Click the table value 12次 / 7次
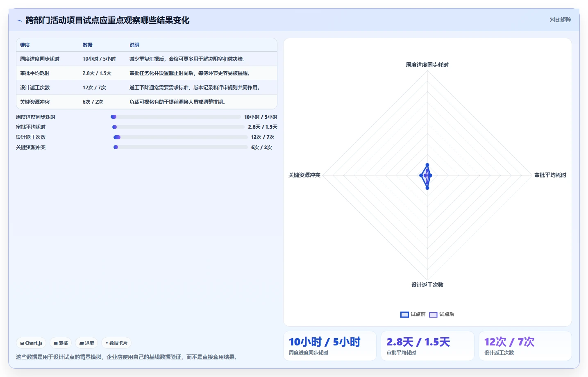The image size is (588, 377). click(x=94, y=88)
